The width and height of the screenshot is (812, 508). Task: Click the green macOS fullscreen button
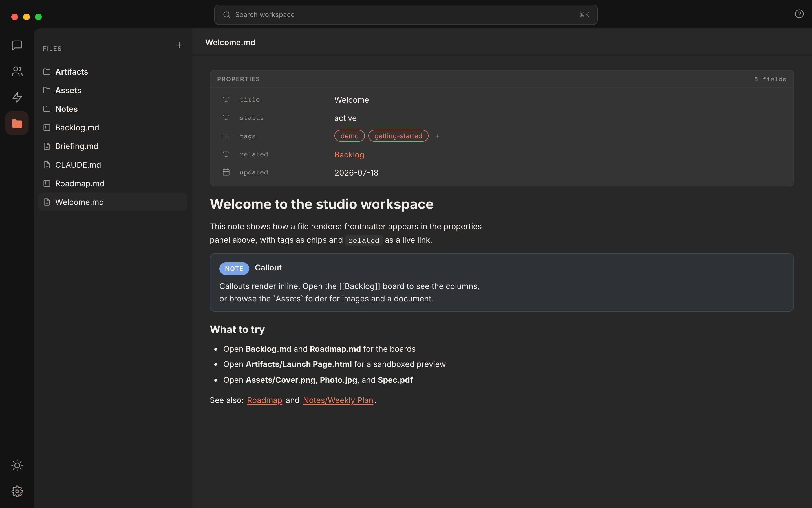pos(38,17)
